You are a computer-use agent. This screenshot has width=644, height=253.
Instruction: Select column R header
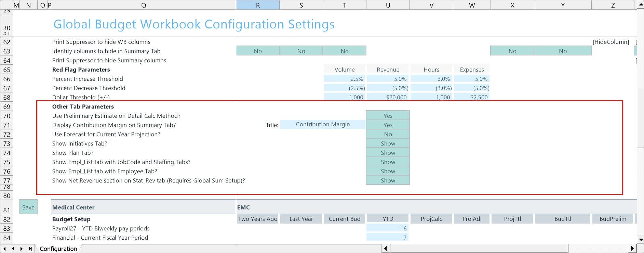258,5
